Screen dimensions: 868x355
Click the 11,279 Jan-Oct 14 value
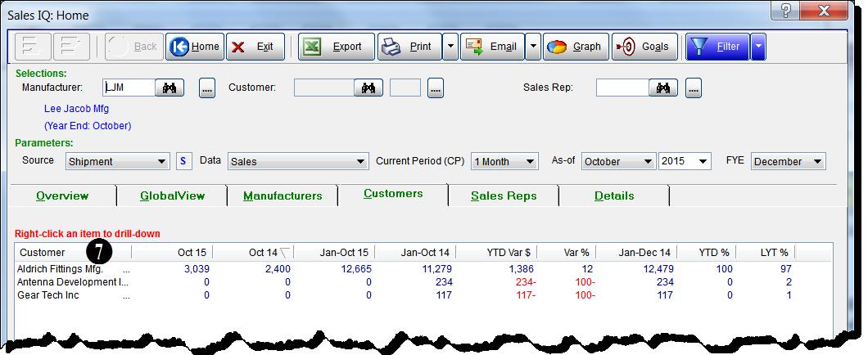click(x=436, y=269)
